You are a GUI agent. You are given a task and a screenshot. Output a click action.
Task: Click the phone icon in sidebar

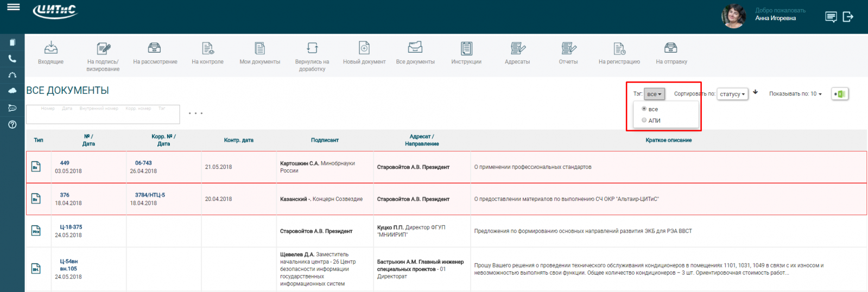pyautogui.click(x=12, y=59)
